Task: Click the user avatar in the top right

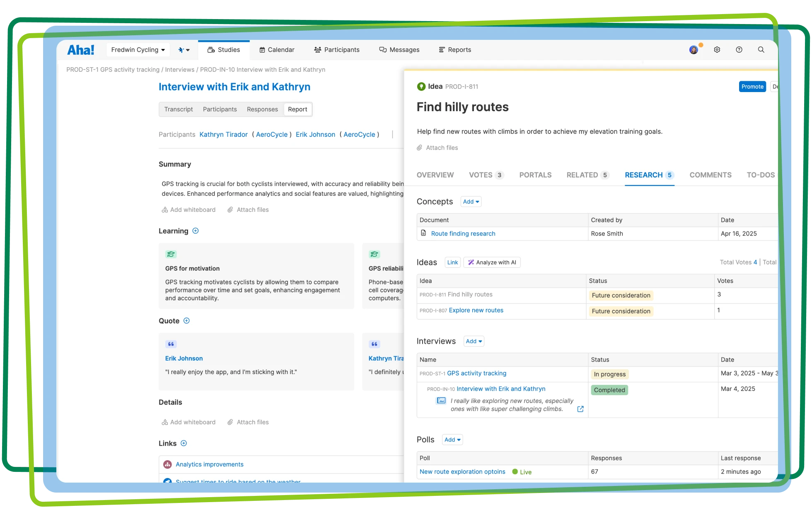Action: [x=694, y=49]
